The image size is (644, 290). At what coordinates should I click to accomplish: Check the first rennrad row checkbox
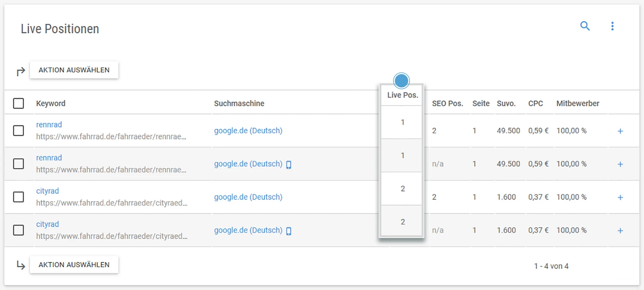18,131
